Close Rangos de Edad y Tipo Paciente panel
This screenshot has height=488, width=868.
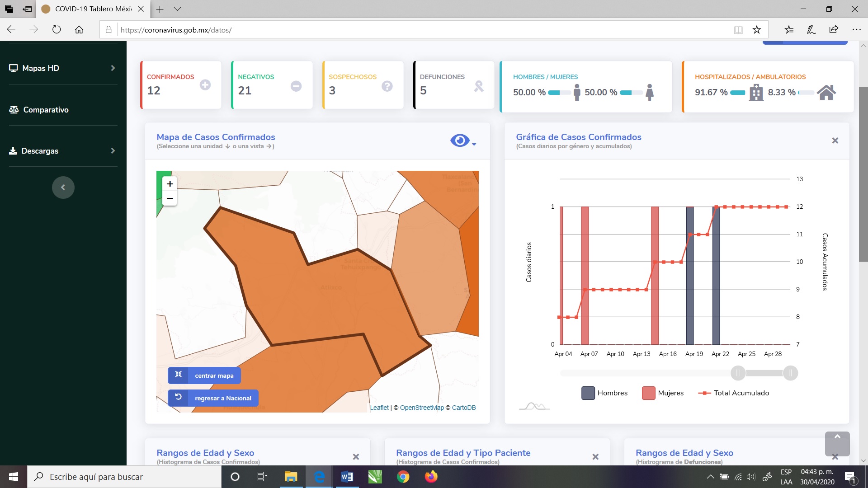tap(595, 457)
